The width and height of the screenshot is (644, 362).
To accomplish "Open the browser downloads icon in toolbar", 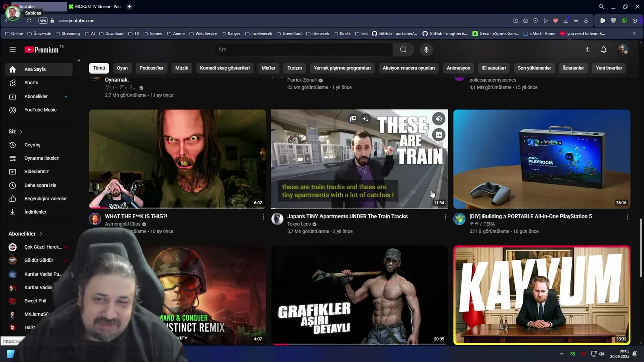I will (x=566, y=21).
